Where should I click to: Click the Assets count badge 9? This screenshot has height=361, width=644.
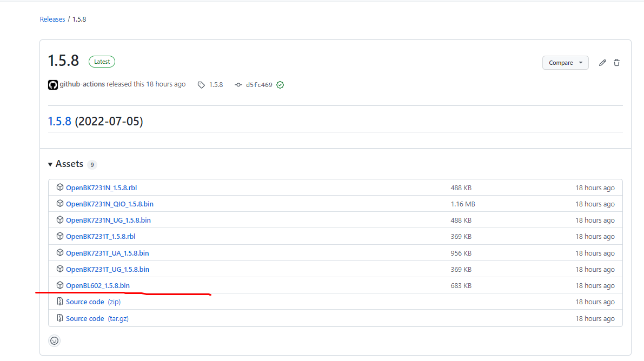[x=92, y=165]
